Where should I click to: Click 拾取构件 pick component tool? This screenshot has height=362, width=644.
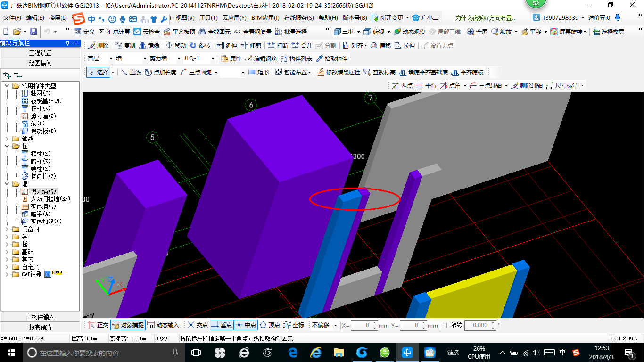331,59
